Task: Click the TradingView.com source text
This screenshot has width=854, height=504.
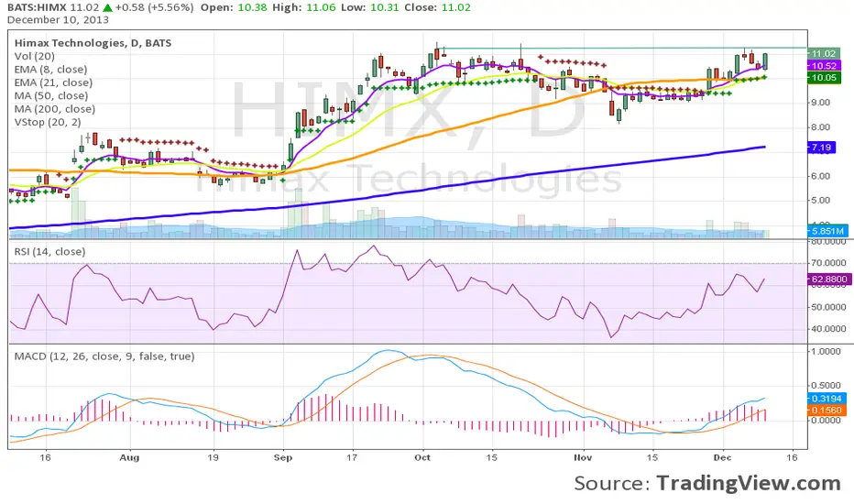Action: coord(749,483)
